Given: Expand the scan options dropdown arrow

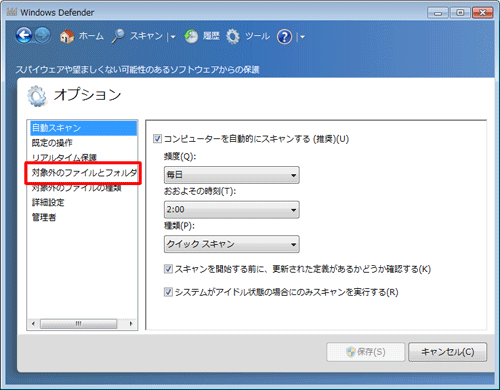Looking at the screenshot, I should point(173,37).
